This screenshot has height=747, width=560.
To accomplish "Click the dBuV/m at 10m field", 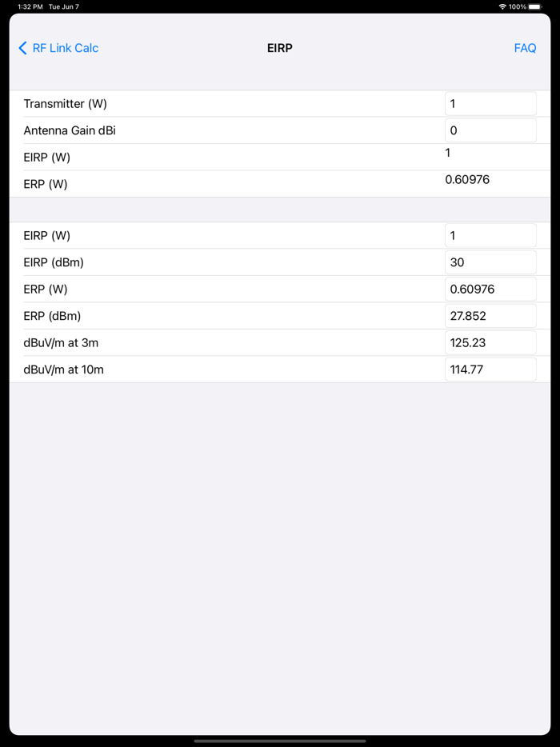I will point(490,369).
